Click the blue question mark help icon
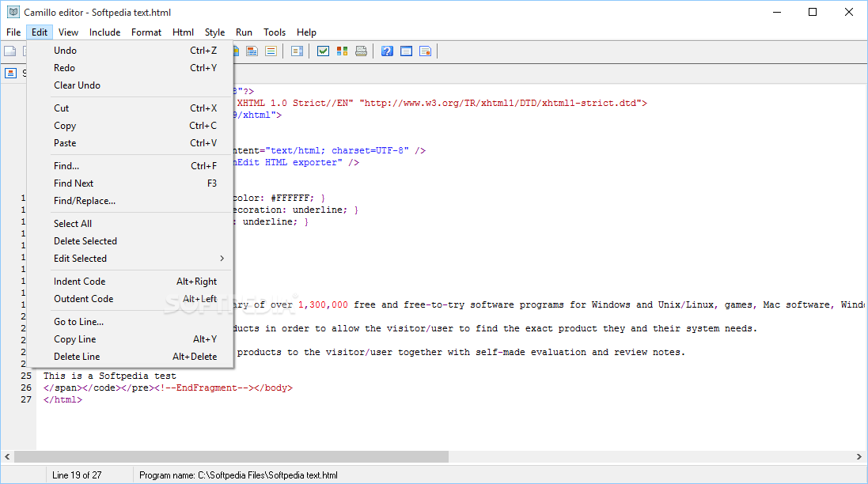Screen dimensions: 868x484 click(x=388, y=51)
